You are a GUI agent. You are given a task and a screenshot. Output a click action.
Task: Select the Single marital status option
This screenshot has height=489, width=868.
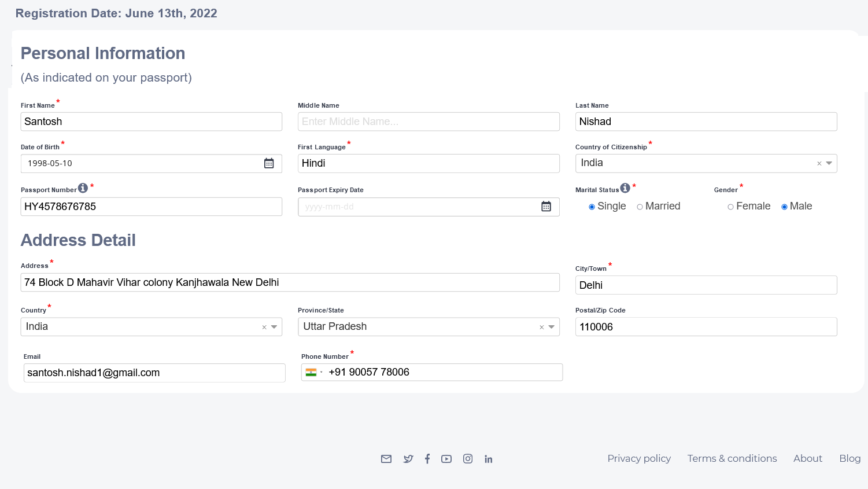point(592,207)
